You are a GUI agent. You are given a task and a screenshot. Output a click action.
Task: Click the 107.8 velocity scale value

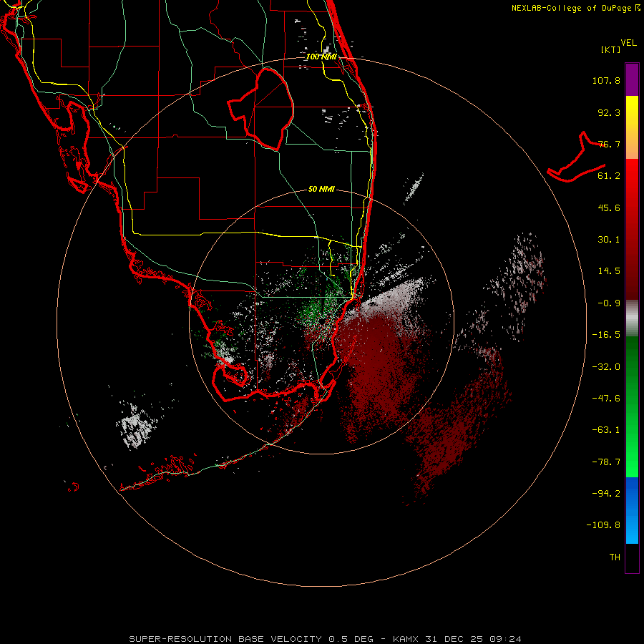point(606,80)
